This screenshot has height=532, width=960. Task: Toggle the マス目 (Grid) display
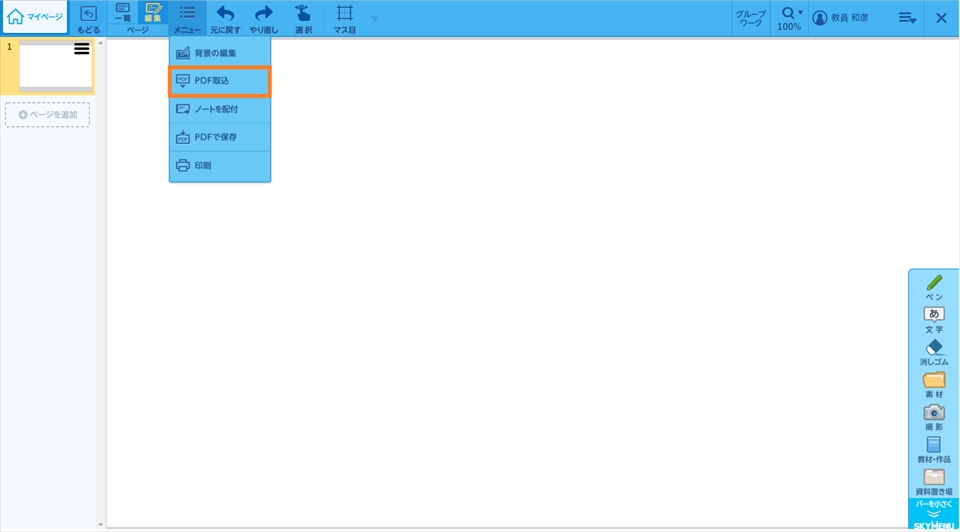344,18
